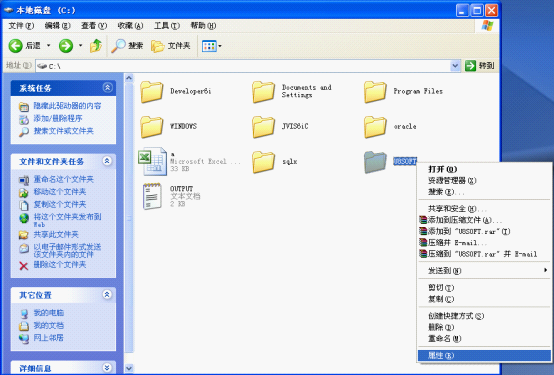Select the WINDOWS folder

click(x=169, y=127)
